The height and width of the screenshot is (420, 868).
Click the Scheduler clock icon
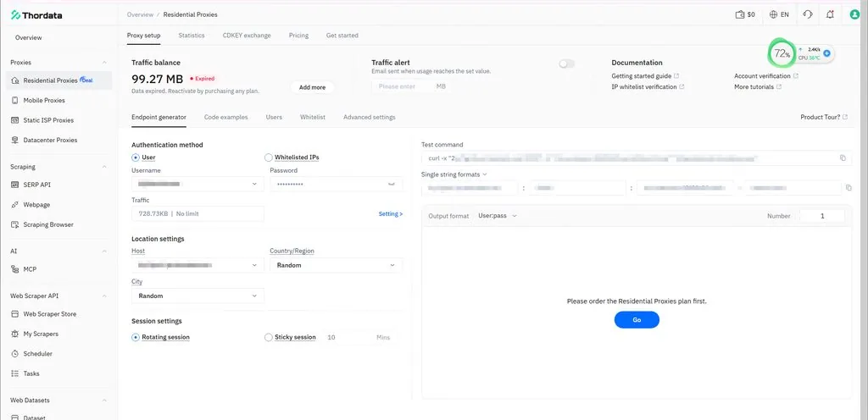[15, 354]
